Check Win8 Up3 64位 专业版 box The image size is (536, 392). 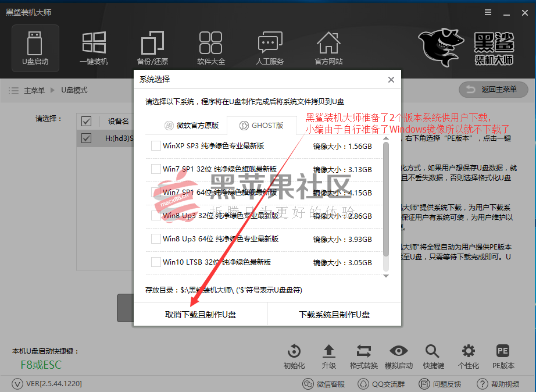(156, 239)
